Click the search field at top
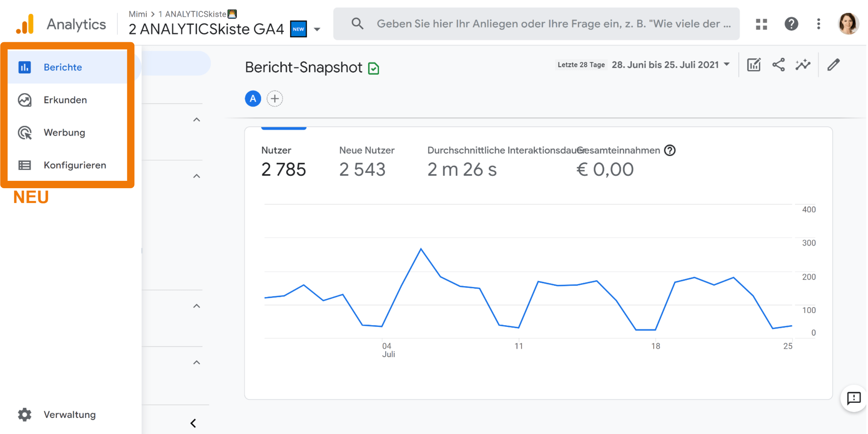Screen dimensions: 868x434 pyautogui.click(x=553, y=24)
